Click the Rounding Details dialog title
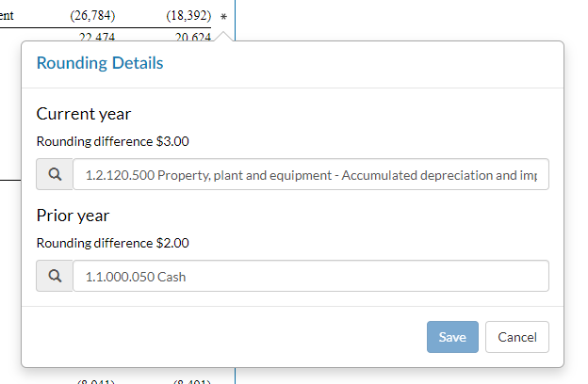This screenshot has width=588, height=384. click(100, 63)
